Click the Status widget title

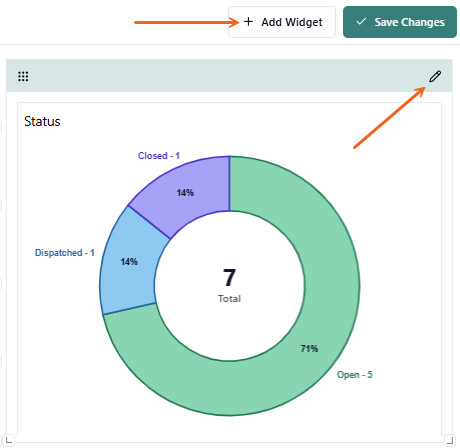point(42,121)
